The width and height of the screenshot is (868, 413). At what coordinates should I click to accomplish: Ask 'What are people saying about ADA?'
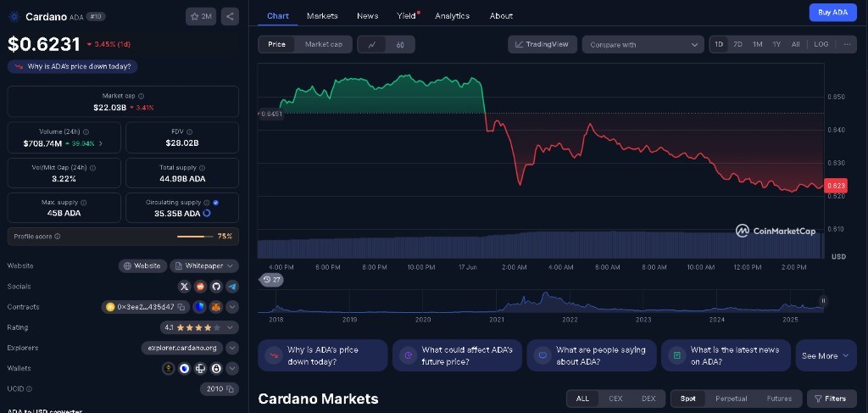pos(591,355)
